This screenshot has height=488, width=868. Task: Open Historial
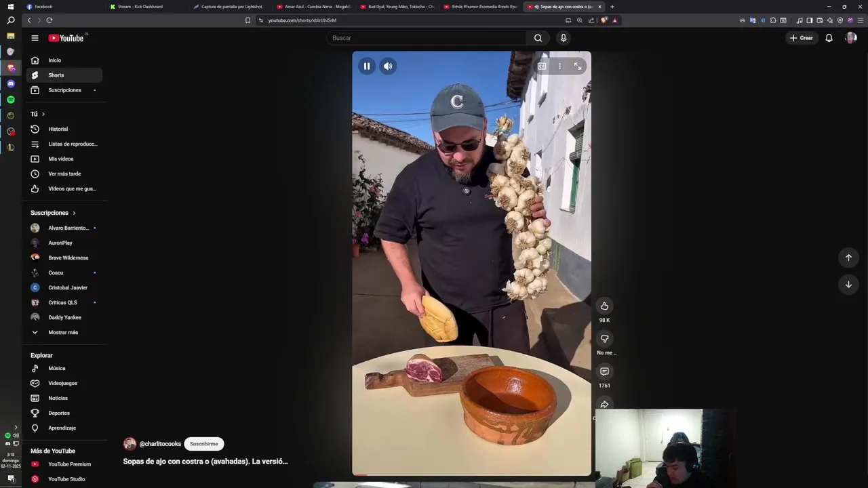(x=64, y=129)
